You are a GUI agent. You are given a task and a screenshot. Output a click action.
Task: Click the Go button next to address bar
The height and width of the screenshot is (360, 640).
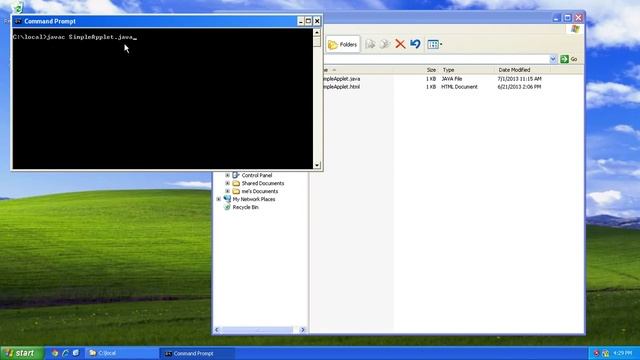point(569,59)
